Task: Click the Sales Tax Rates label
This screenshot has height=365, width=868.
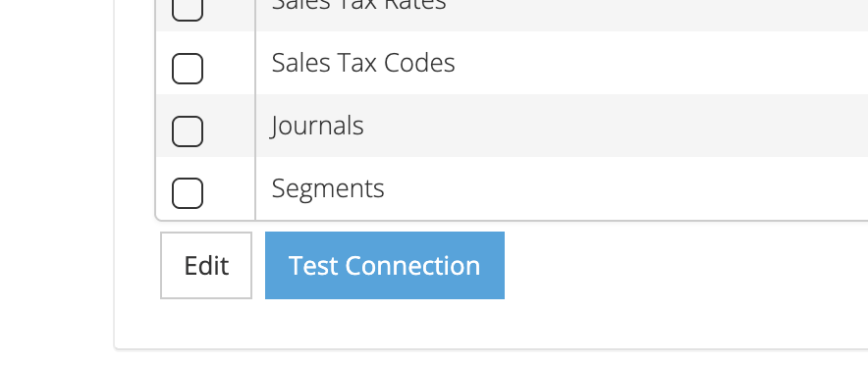Action: (x=358, y=5)
